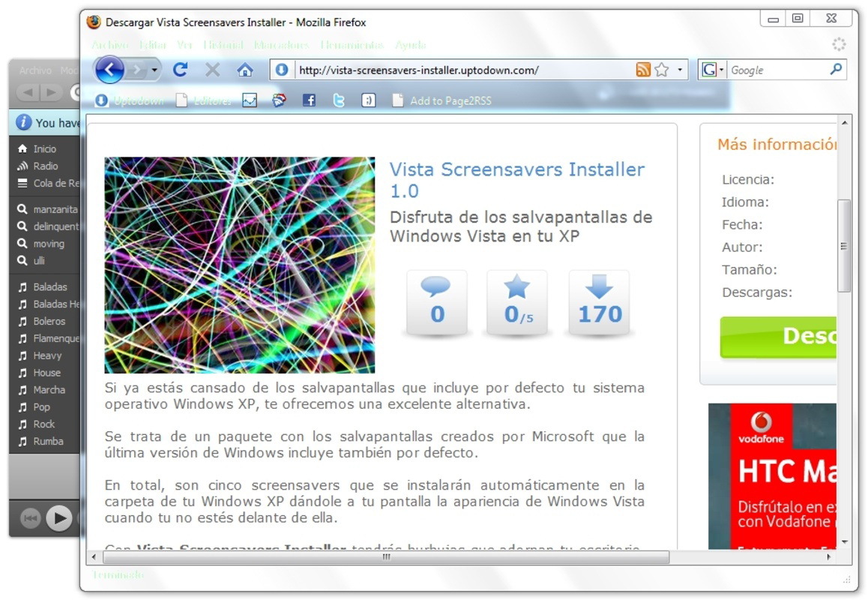The width and height of the screenshot is (868, 600).
Task: Open the Ver menu
Action: 184,45
